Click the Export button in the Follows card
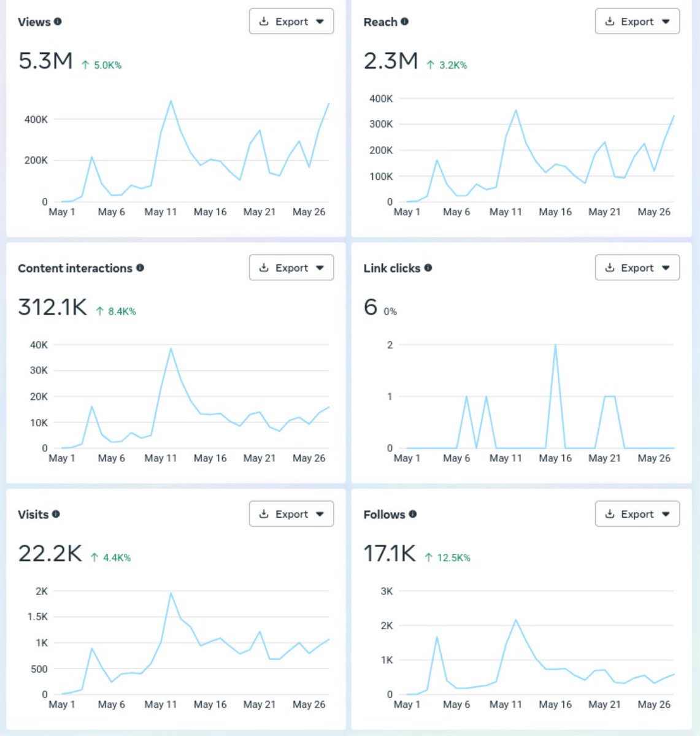Screen dimensions: 700x736 point(637,514)
